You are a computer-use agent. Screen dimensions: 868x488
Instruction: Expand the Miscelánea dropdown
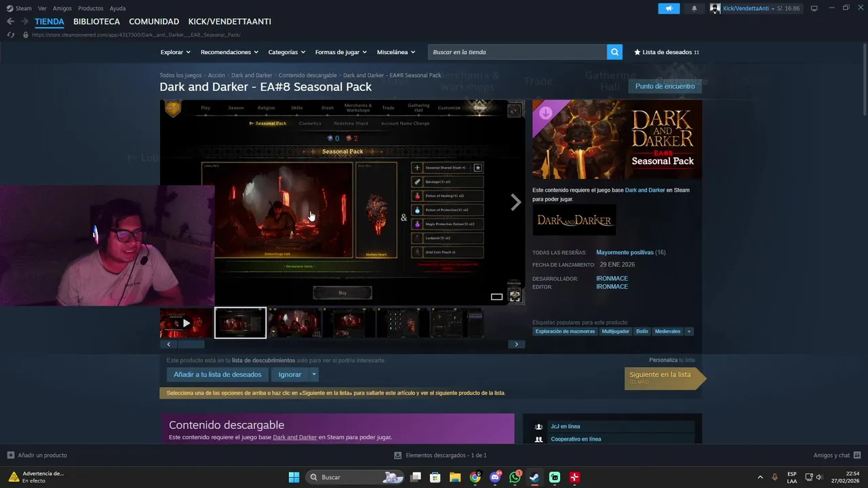point(395,52)
